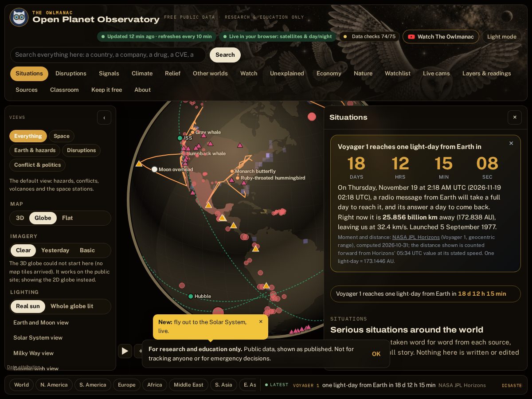Set imagery to Basic
The width and height of the screenshot is (532, 399).
tap(87, 250)
